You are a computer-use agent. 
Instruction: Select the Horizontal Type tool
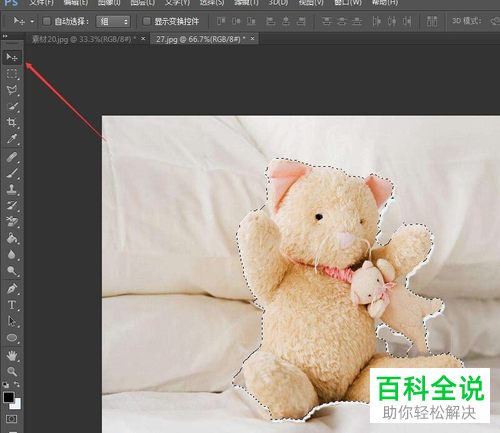click(12, 305)
